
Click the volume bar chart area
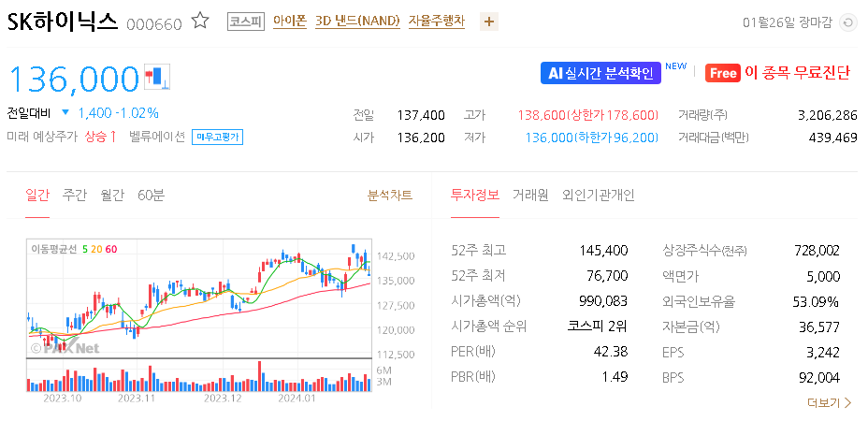[199, 375]
